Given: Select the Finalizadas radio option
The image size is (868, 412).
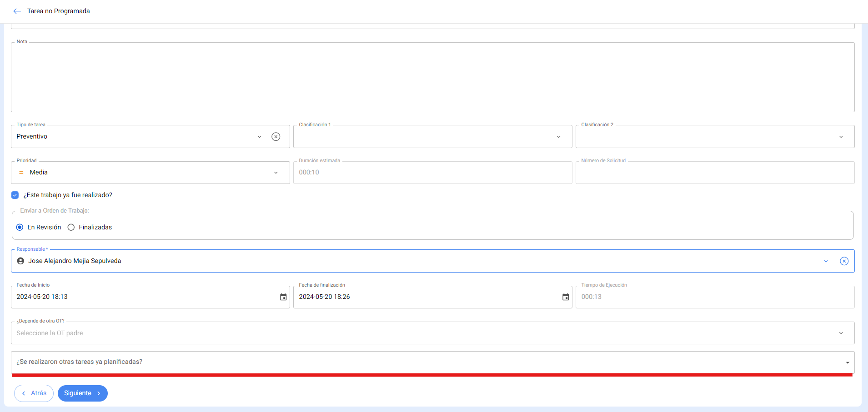Looking at the screenshot, I should coord(71,228).
